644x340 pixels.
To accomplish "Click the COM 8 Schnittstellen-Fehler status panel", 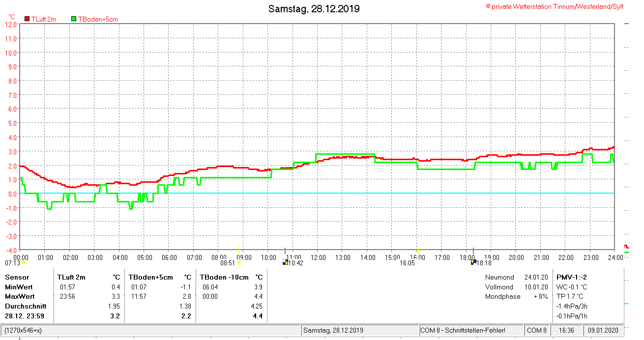I will click(x=463, y=330).
